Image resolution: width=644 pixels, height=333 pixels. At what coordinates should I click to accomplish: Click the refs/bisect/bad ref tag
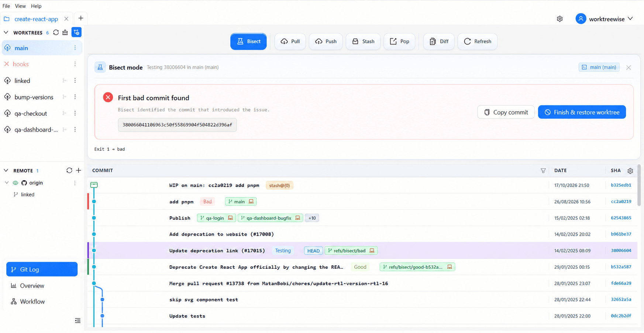coord(351,251)
